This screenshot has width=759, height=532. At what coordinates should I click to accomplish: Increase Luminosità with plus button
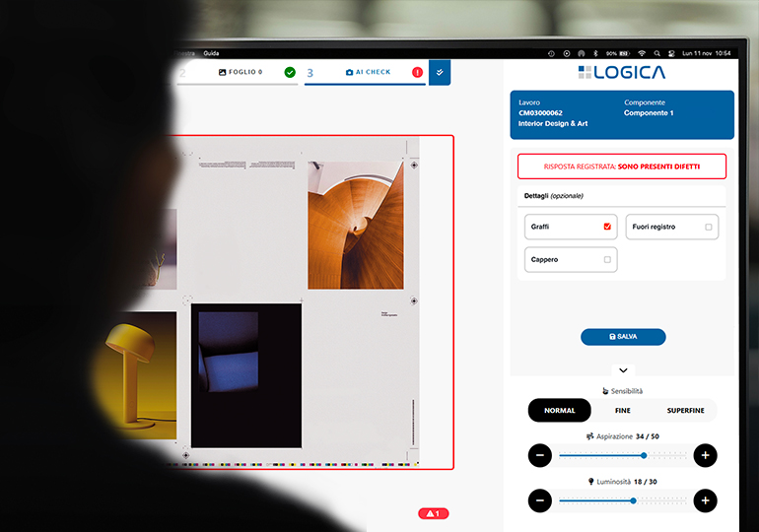click(x=705, y=500)
